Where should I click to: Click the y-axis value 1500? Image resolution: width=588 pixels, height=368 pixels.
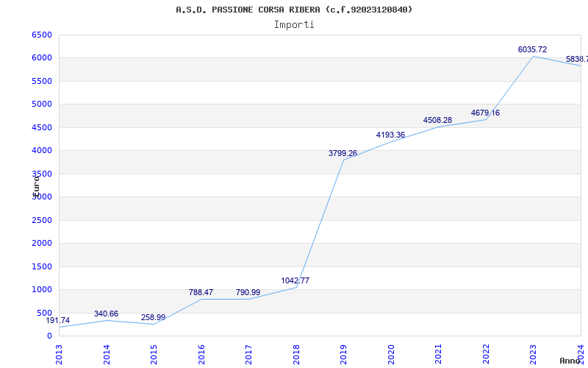coord(42,266)
